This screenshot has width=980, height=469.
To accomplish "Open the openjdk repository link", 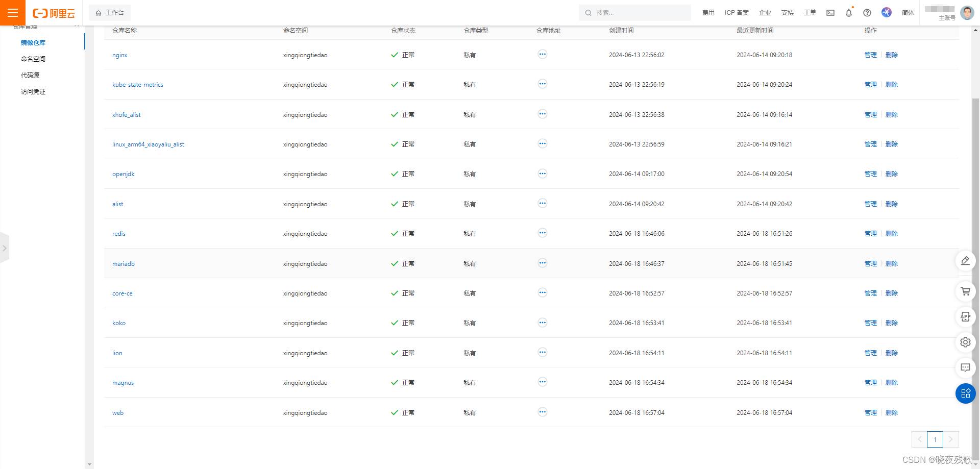I will 124,174.
